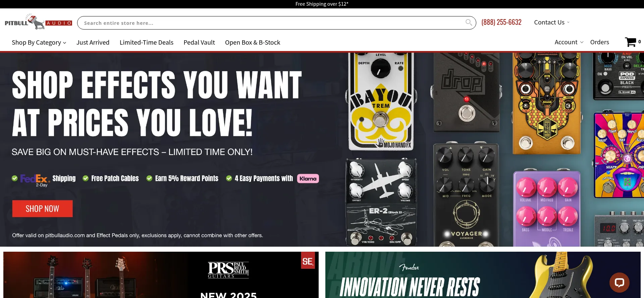The image size is (644, 298).
Task: Click the Fender logo on green banner
Action: tap(409, 267)
